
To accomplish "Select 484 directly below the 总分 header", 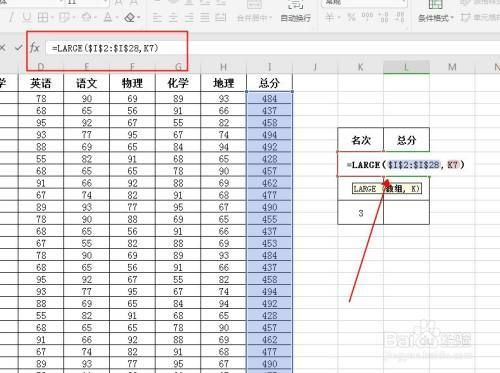I will 269,99.
